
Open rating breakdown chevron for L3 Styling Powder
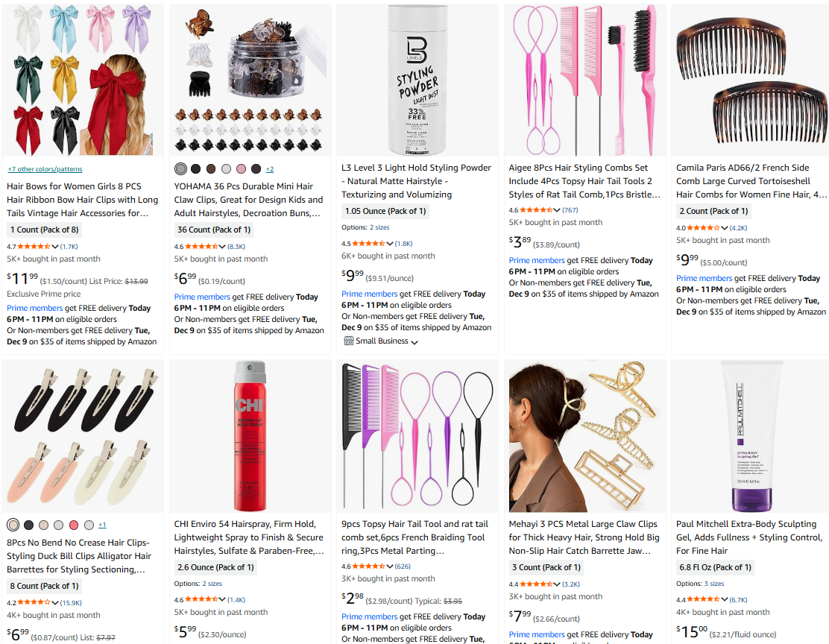(x=390, y=244)
